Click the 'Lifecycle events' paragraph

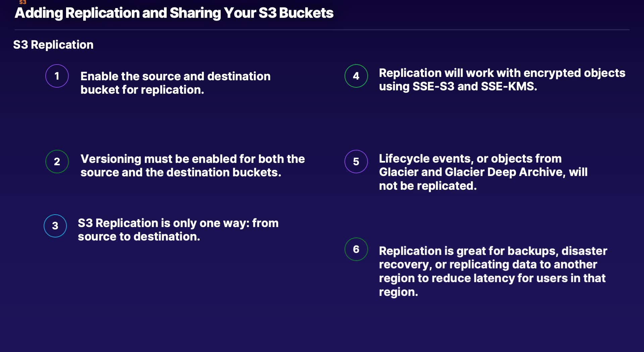pos(483,172)
